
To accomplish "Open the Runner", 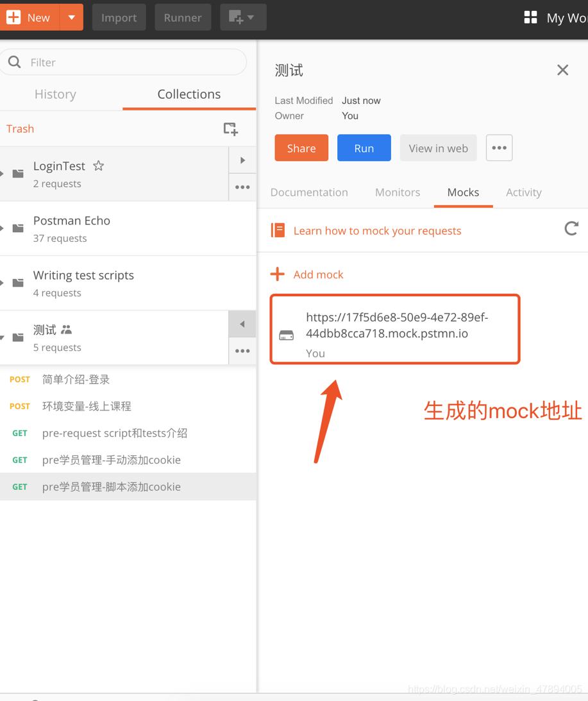I will click(183, 17).
